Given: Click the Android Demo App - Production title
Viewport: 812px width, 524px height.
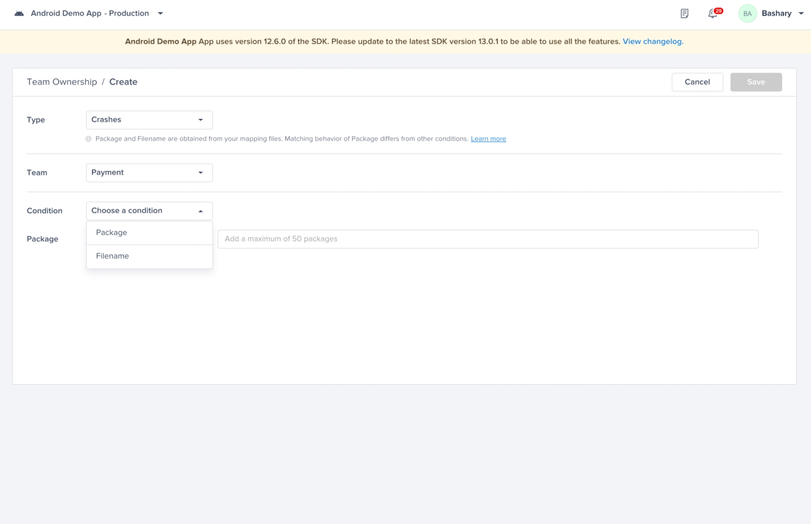Looking at the screenshot, I should [x=90, y=14].
